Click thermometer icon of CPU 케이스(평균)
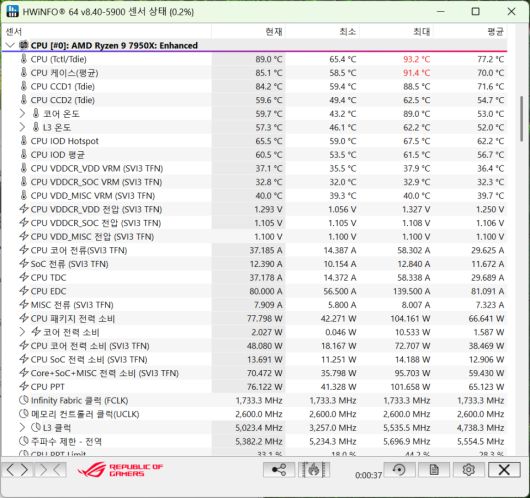This screenshot has width=530, height=498. pyautogui.click(x=23, y=72)
